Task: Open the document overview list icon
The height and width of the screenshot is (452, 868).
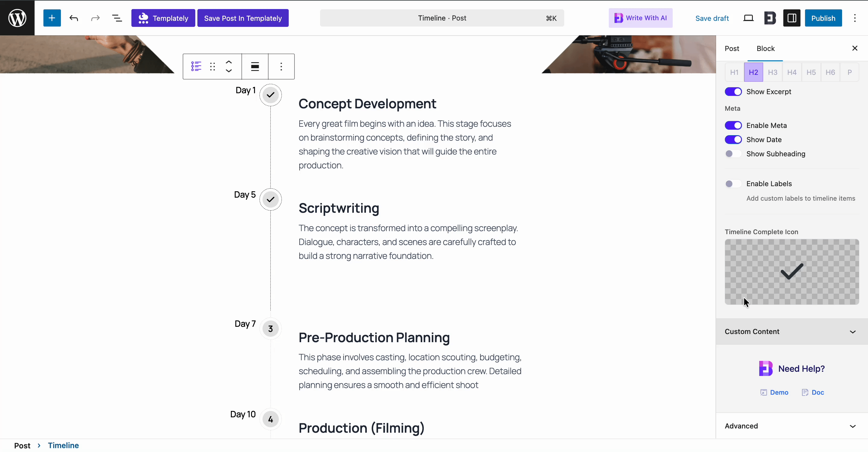Action: click(117, 18)
